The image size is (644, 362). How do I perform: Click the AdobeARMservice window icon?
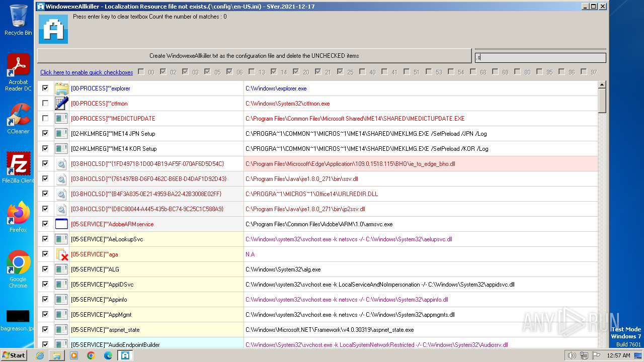pyautogui.click(x=61, y=224)
